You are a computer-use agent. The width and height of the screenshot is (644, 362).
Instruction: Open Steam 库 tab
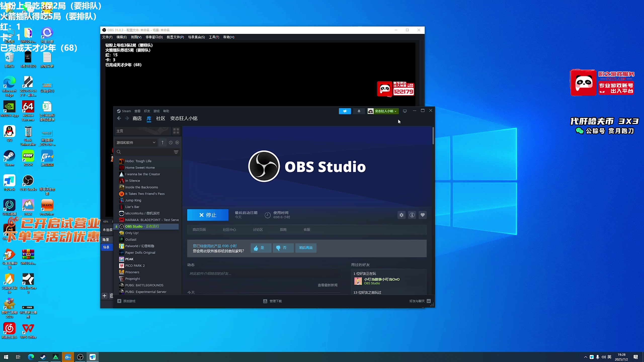pyautogui.click(x=149, y=118)
